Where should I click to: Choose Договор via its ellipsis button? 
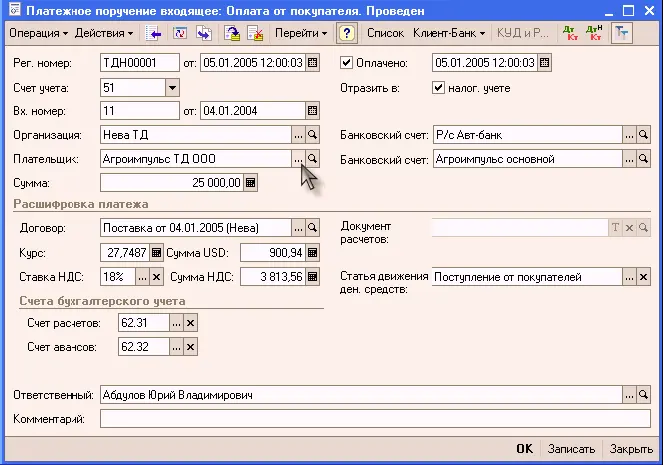pyautogui.click(x=299, y=228)
